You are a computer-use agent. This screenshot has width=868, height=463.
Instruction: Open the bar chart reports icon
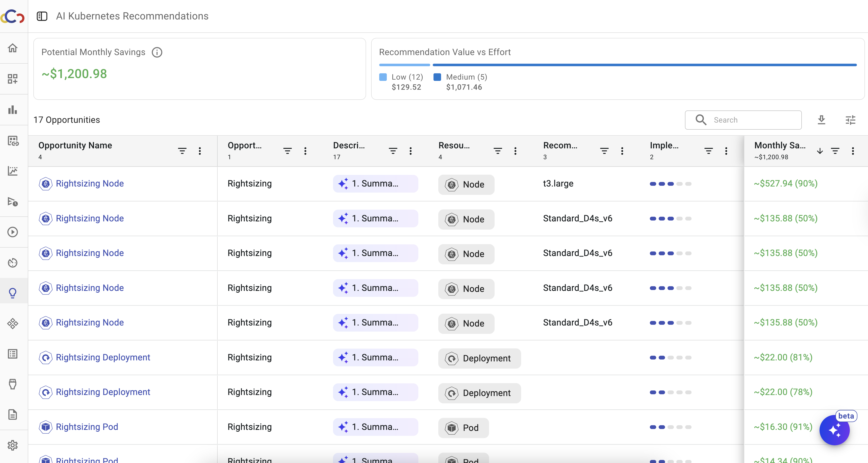(x=13, y=110)
